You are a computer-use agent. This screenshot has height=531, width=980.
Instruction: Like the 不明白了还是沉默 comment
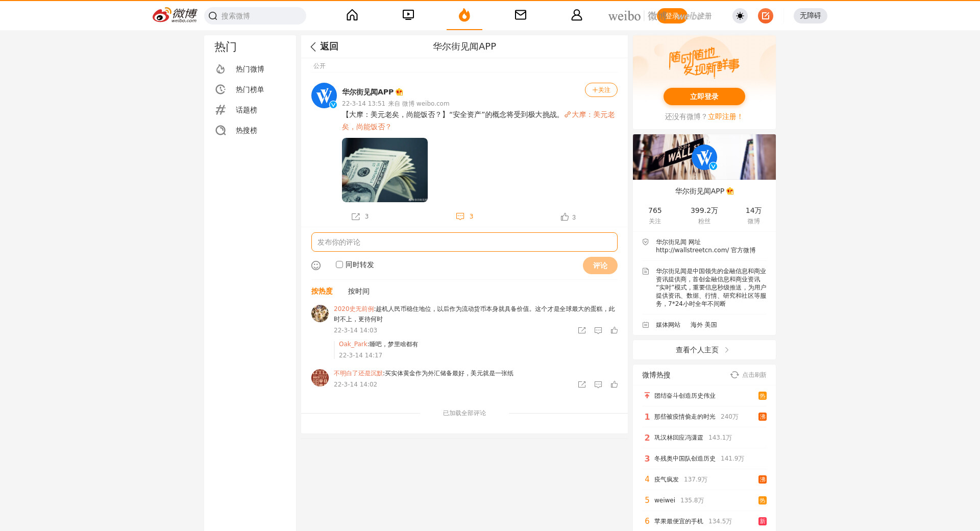pos(615,384)
